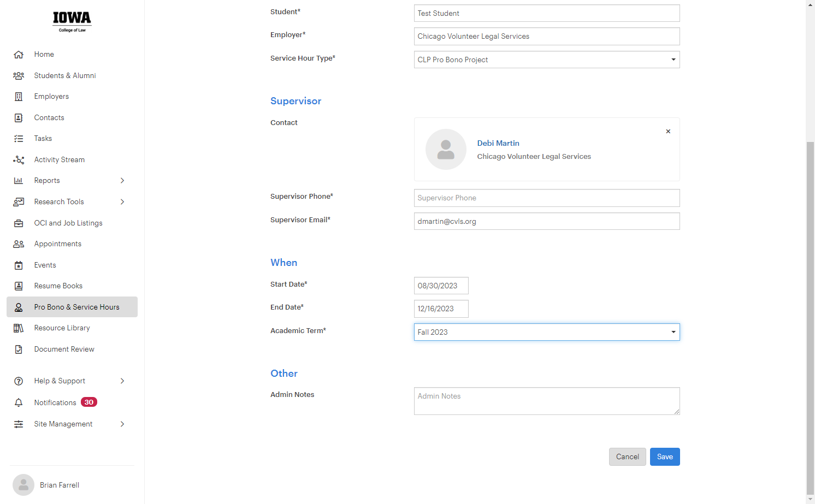Click the Tasks checklist icon
The width and height of the screenshot is (815, 504).
tap(19, 139)
